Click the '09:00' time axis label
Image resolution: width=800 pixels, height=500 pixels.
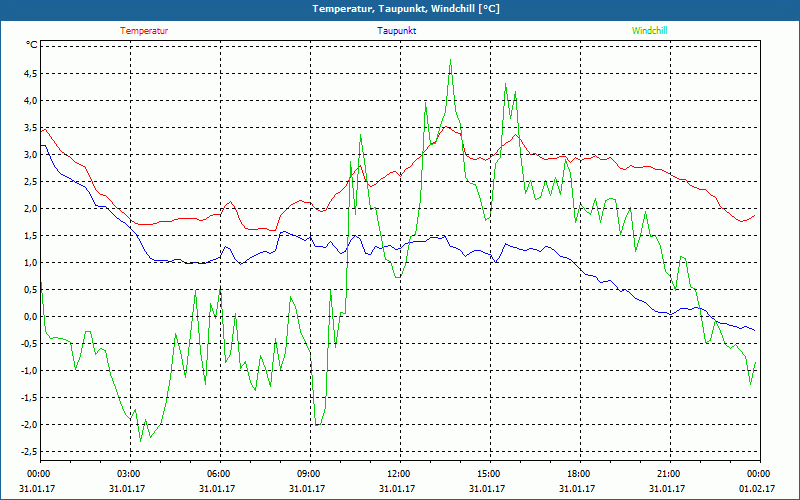pos(310,474)
